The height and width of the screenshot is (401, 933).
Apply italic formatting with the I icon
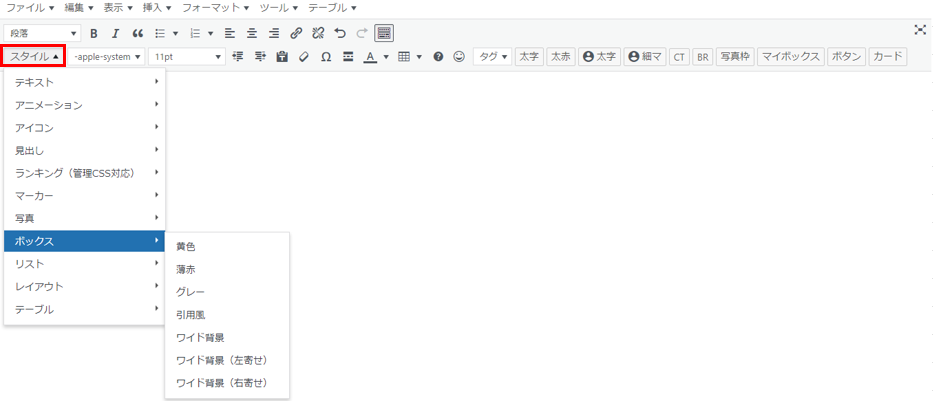[115, 33]
